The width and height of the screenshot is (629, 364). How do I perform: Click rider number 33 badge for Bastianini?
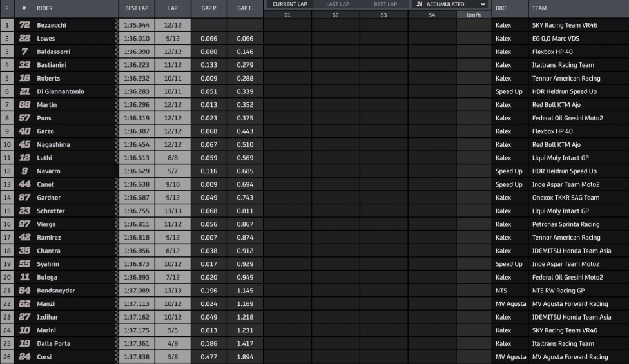coord(24,64)
